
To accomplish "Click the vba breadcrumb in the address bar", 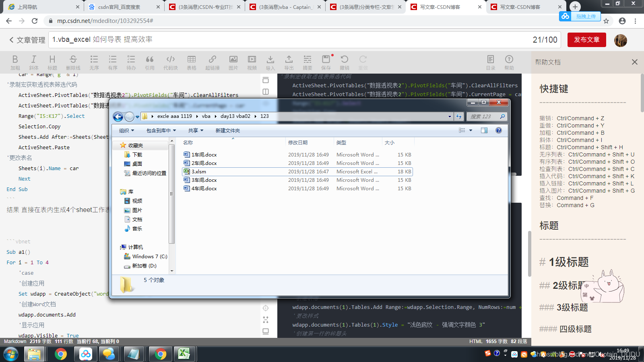I will [206, 116].
